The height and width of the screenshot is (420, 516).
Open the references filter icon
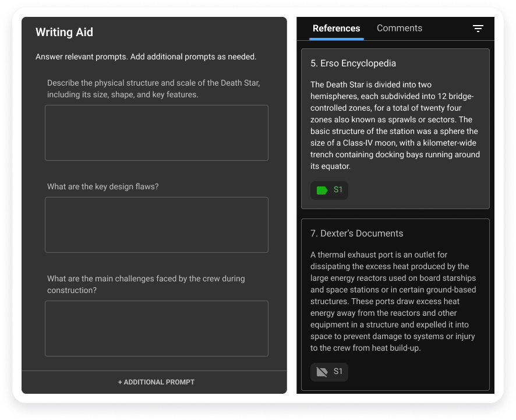tap(478, 29)
